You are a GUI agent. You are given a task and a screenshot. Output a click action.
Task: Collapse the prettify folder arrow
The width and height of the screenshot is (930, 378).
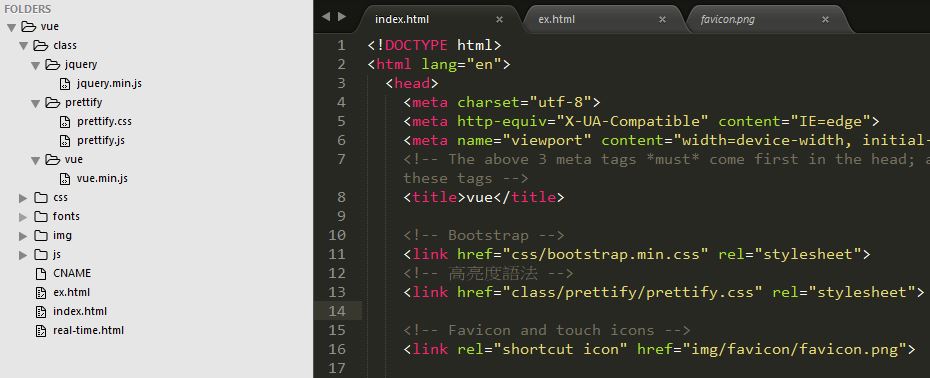click(36, 103)
